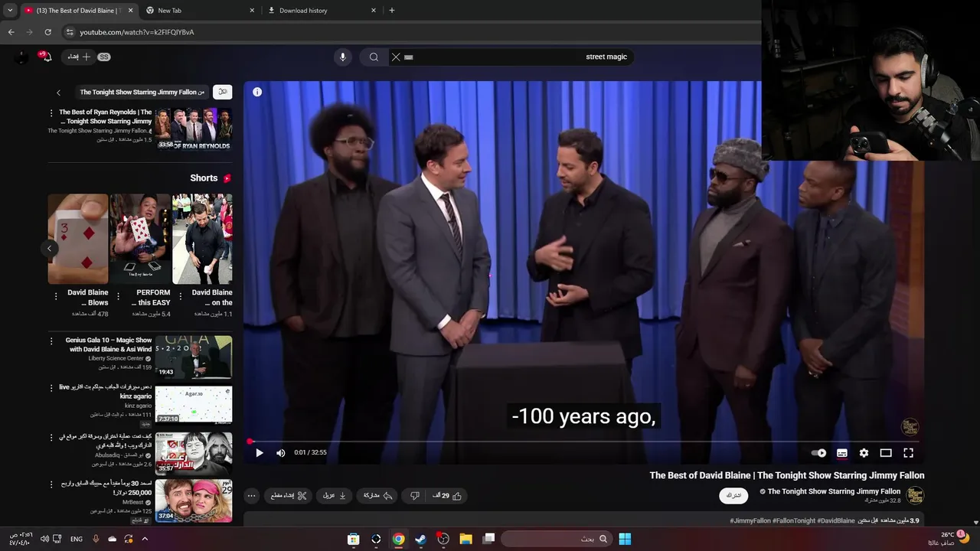980x551 pixels.
Task: Click the Create plus button
Action: point(79,57)
